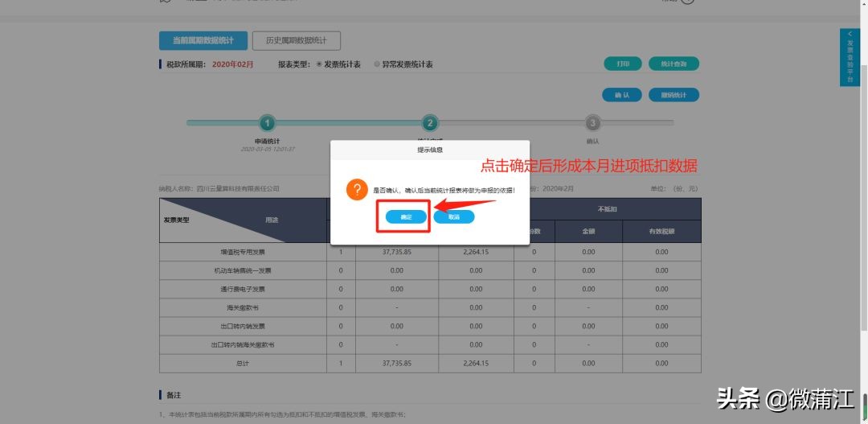This screenshot has width=868, height=424.
Task: Switch to the 历史属期数据统计 tab
Action: (296, 40)
